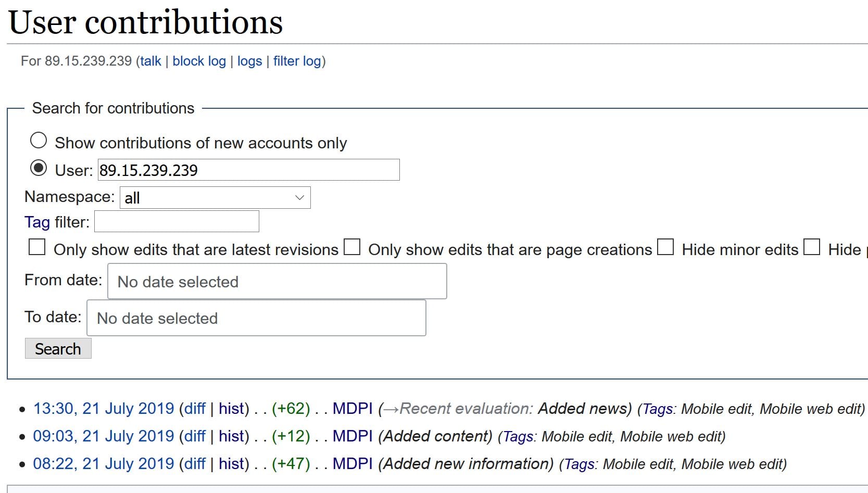Check 'Only show edits that are page creations'

point(352,247)
